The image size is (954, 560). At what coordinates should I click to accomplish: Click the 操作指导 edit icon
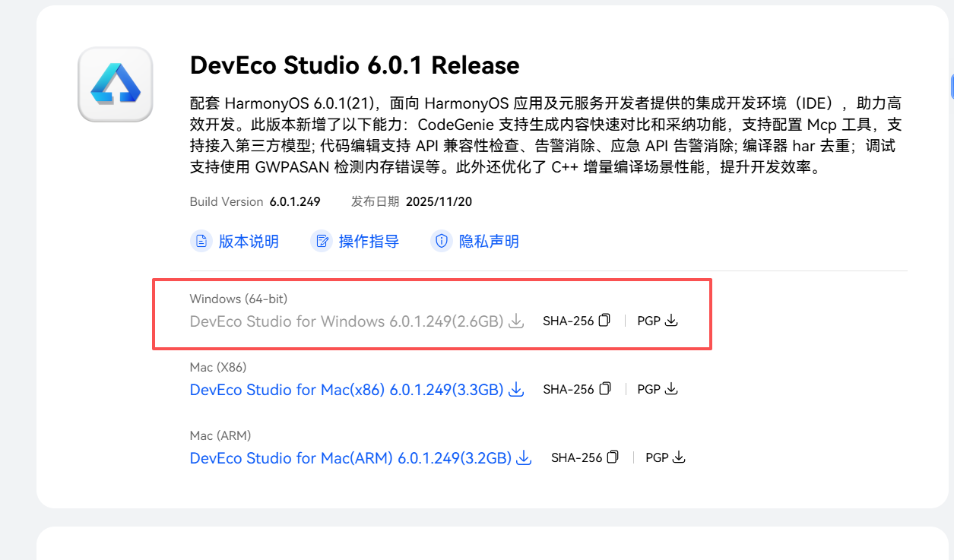click(321, 242)
